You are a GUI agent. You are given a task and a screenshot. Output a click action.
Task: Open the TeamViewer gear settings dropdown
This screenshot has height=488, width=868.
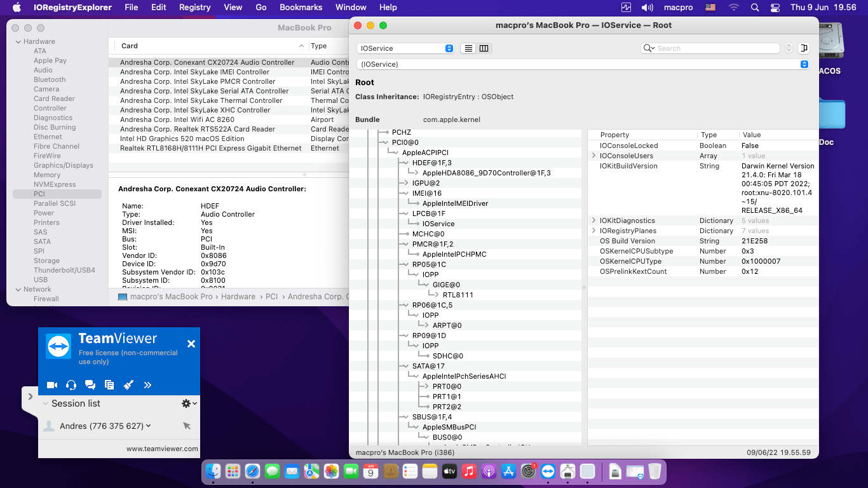(189, 403)
